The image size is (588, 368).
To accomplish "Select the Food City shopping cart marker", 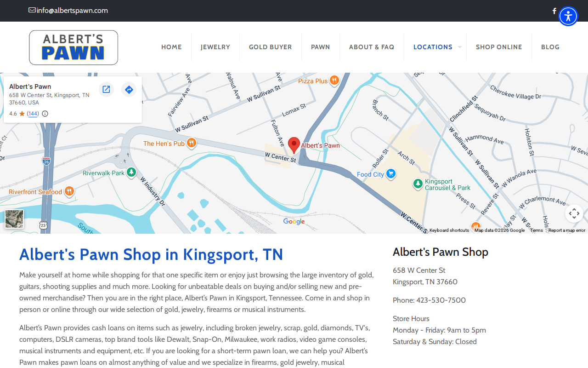I will tap(391, 174).
